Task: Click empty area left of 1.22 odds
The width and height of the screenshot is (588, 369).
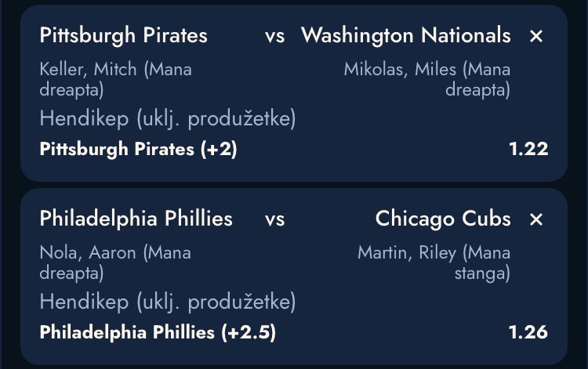Action: [376, 149]
